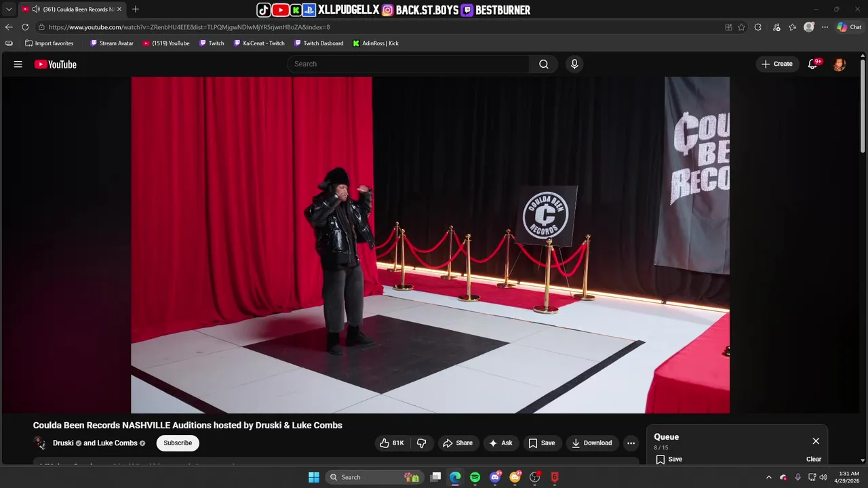Like the video with 81K thumbs up
868x488 pixels.
point(392,443)
